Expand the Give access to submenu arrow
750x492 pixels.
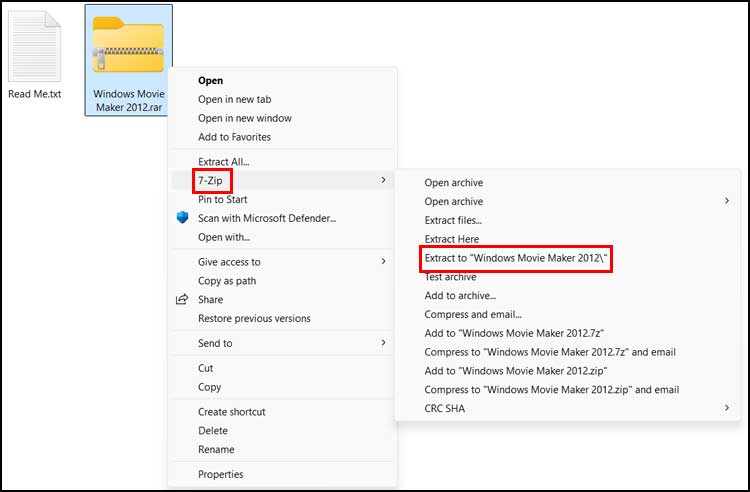point(383,261)
